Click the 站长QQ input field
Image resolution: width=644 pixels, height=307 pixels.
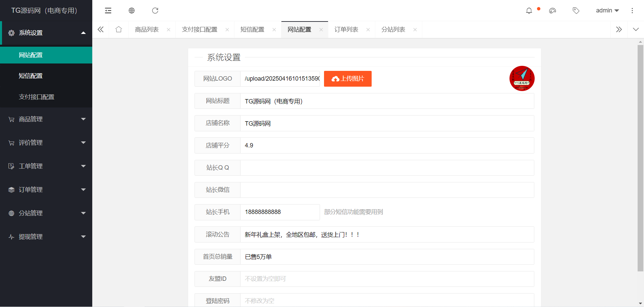(387, 168)
